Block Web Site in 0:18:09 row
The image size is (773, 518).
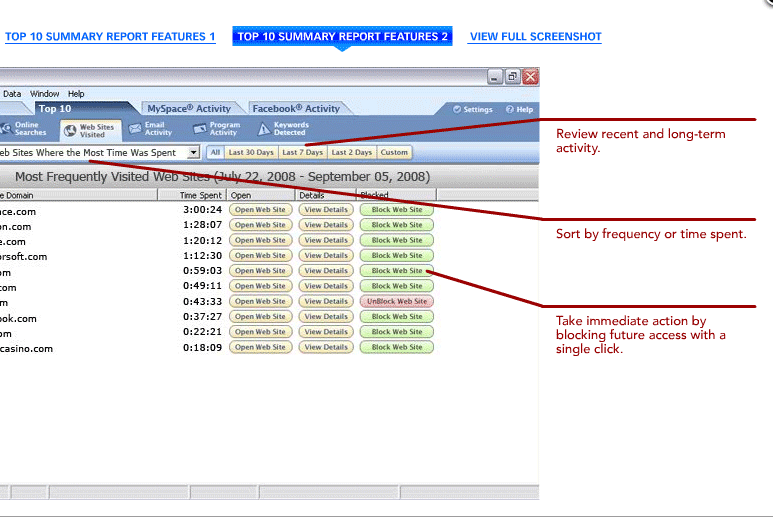397,347
